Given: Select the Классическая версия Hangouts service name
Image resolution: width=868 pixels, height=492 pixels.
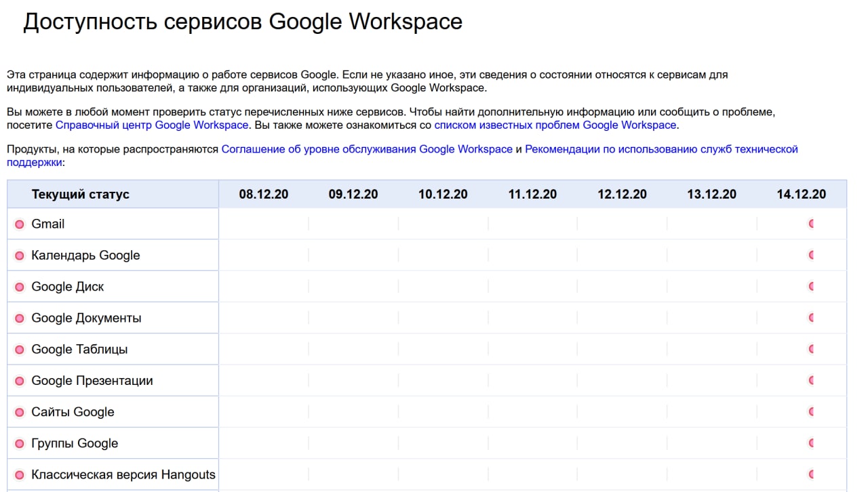Looking at the screenshot, I should pos(123,474).
